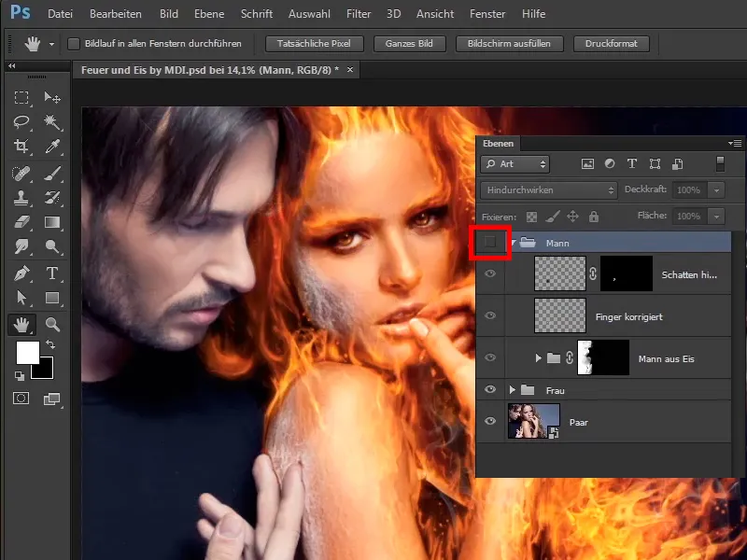Select the Brush tool

click(x=52, y=174)
